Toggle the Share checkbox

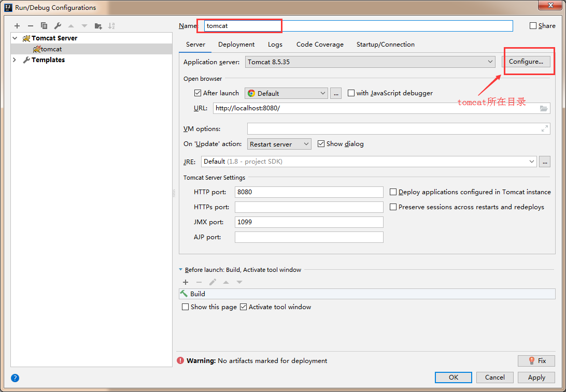coord(533,25)
